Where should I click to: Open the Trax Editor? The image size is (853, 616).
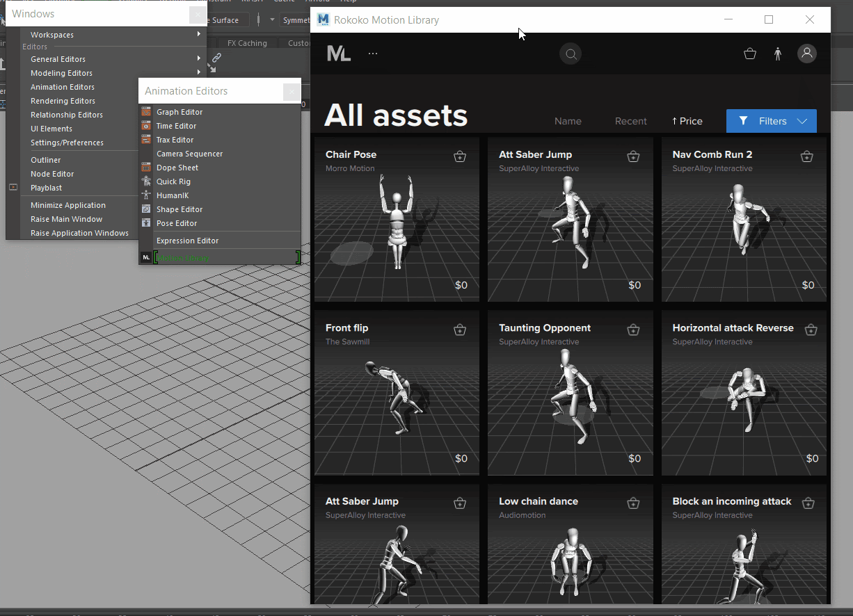pyautogui.click(x=175, y=140)
